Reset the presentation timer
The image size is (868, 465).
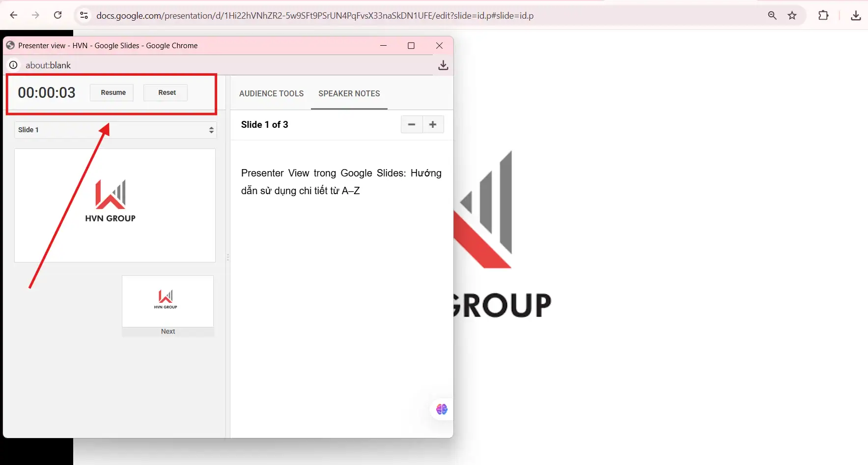click(166, 92)
